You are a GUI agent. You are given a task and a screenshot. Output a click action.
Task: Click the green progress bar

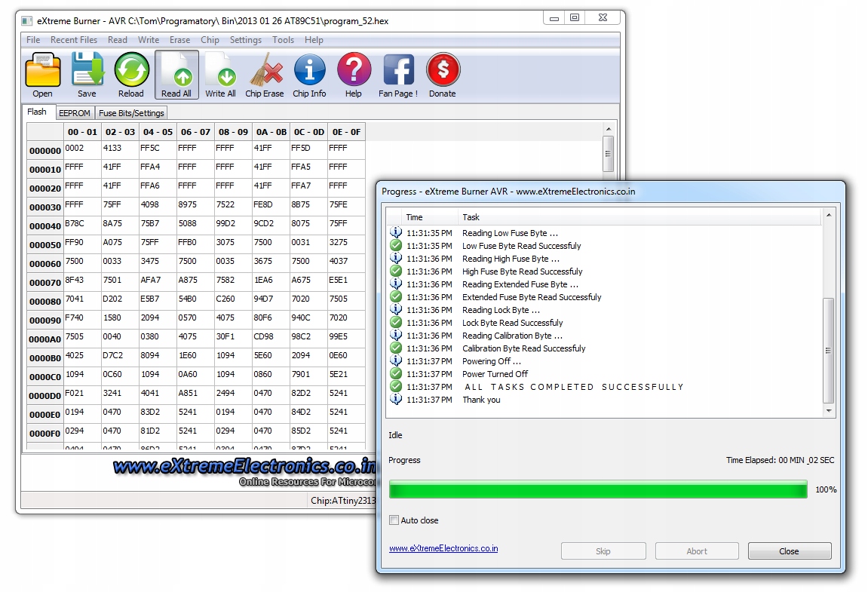click(597, 490)
